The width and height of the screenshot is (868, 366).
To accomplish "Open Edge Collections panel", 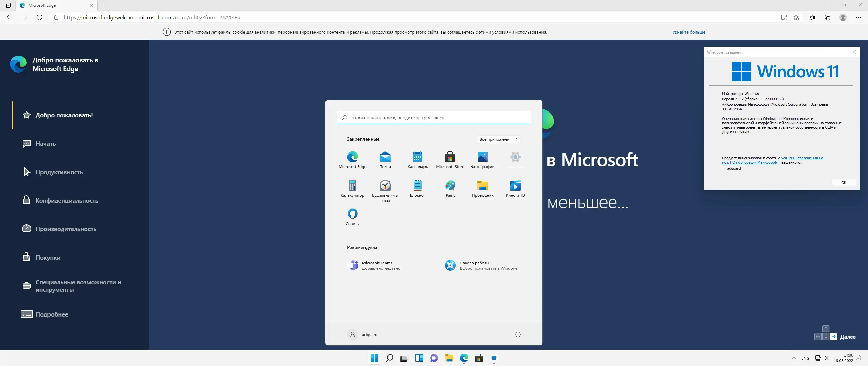I will coord(827,17).
